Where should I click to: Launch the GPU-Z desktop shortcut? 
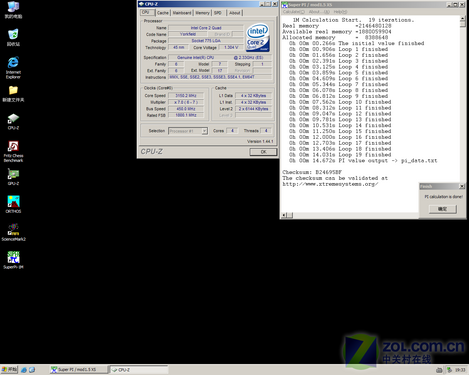(x=13, y=177)
